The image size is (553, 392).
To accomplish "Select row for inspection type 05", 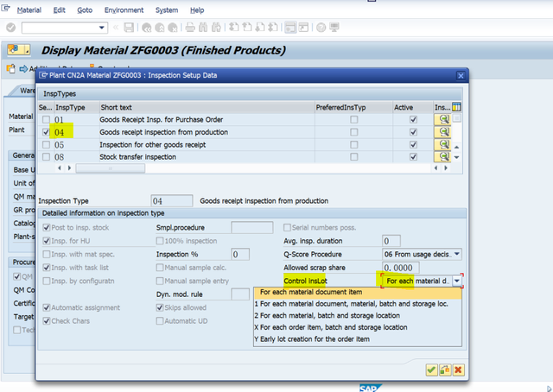I will pyautogui.click(x=46, y=144).
